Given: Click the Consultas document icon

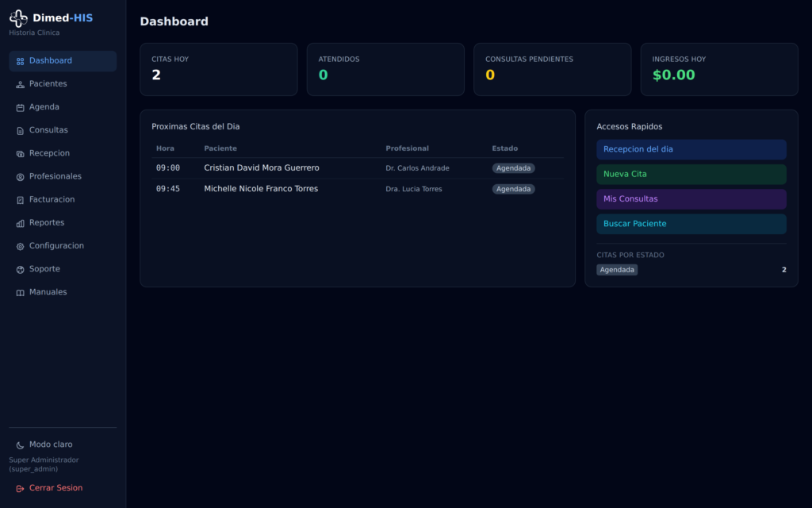Looking at the screenshot, I should point(20,131).
